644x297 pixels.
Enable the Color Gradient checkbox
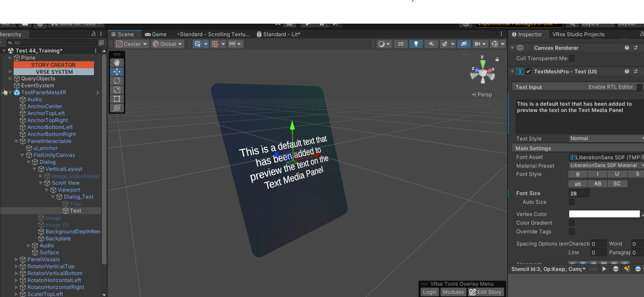[x=572, y=223]
